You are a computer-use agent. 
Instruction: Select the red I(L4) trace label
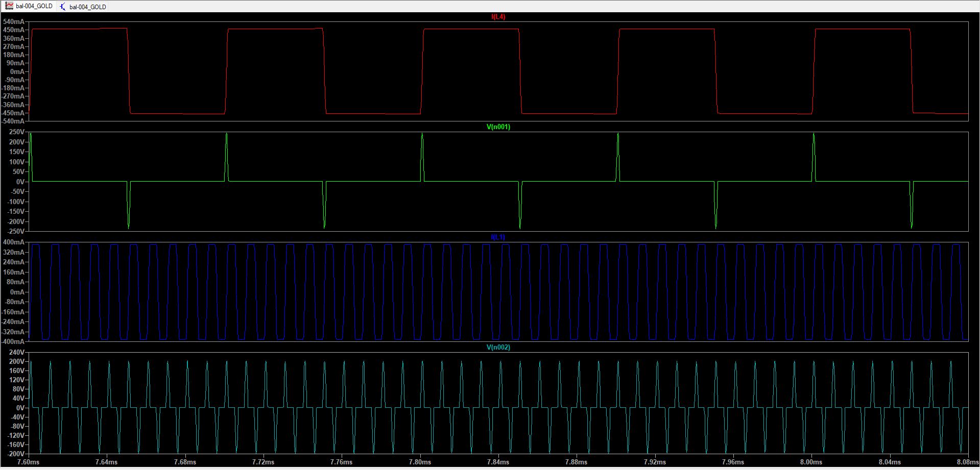coord(498,17)
